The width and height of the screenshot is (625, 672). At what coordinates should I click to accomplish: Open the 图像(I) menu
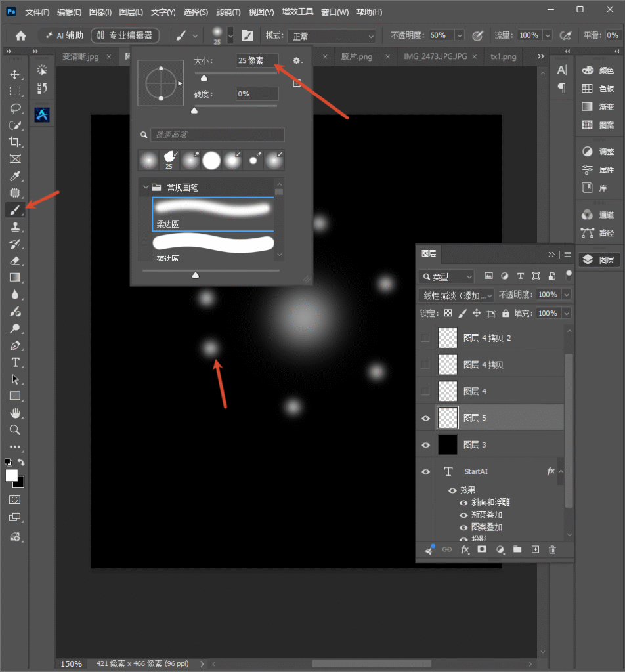(100, 12)
